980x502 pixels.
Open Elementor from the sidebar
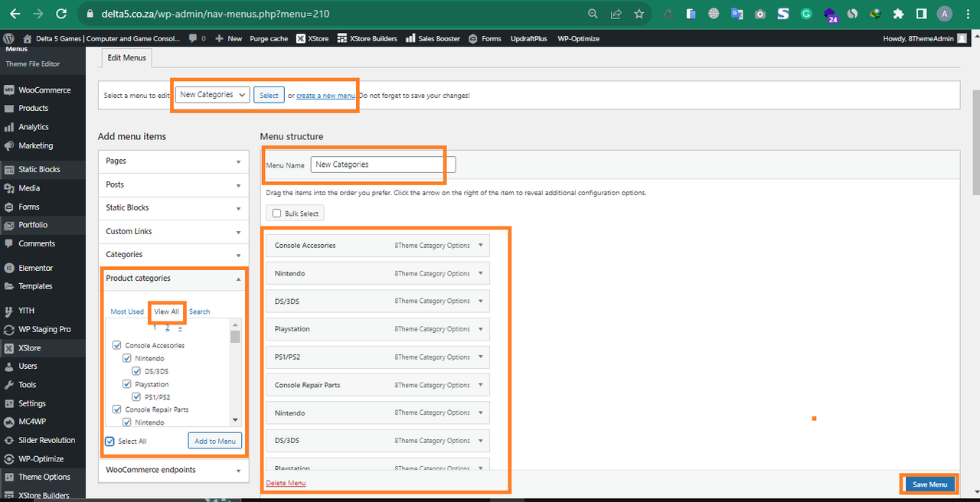point(35,268)
